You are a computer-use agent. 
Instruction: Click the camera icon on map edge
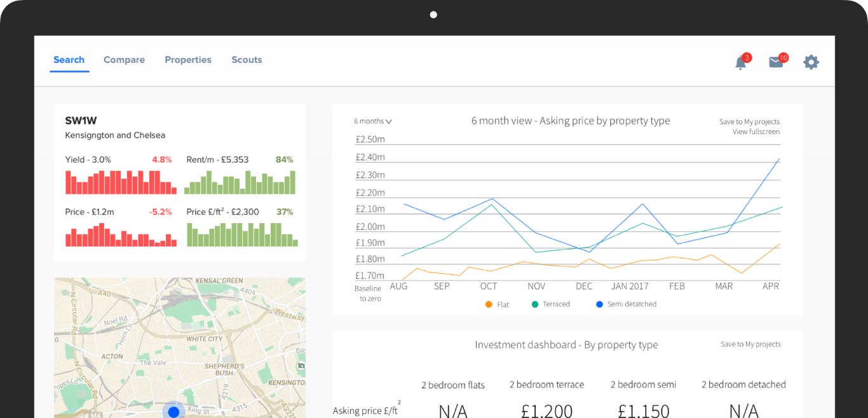coord(301,365)
